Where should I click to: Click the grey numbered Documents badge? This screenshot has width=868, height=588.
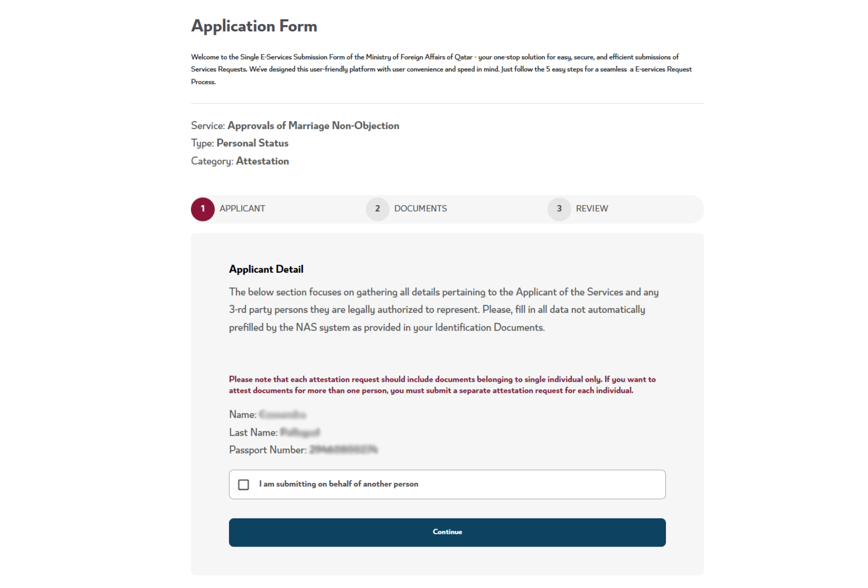coord(378,209)
